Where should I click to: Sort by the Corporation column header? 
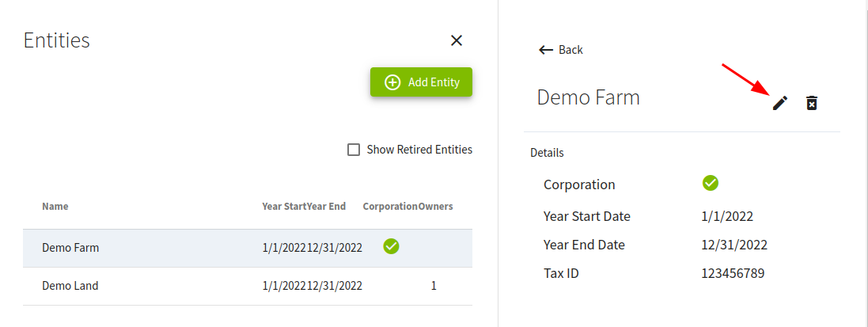390,207
